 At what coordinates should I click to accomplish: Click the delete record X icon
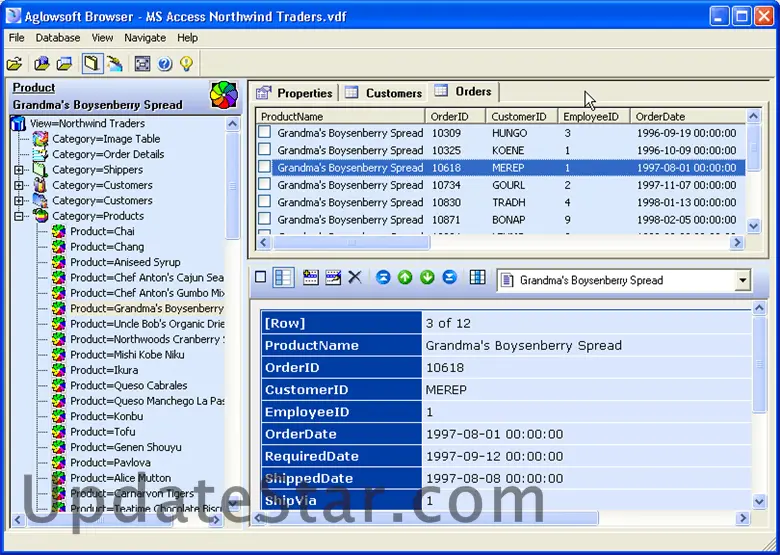click(354, 278)
